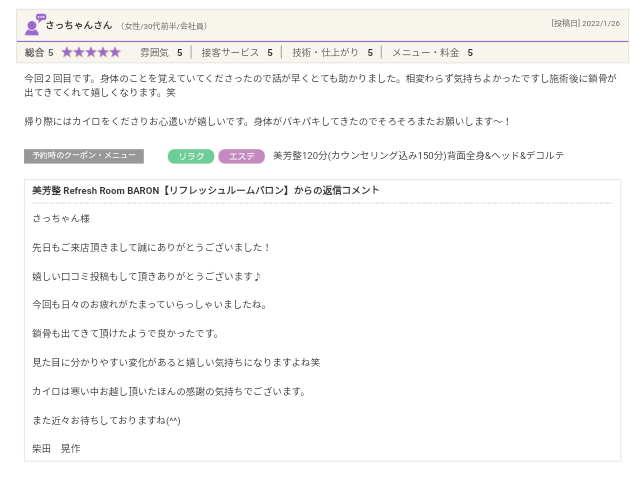
Task: Select the purple エステ tag
Action: [x=240, y=156]
